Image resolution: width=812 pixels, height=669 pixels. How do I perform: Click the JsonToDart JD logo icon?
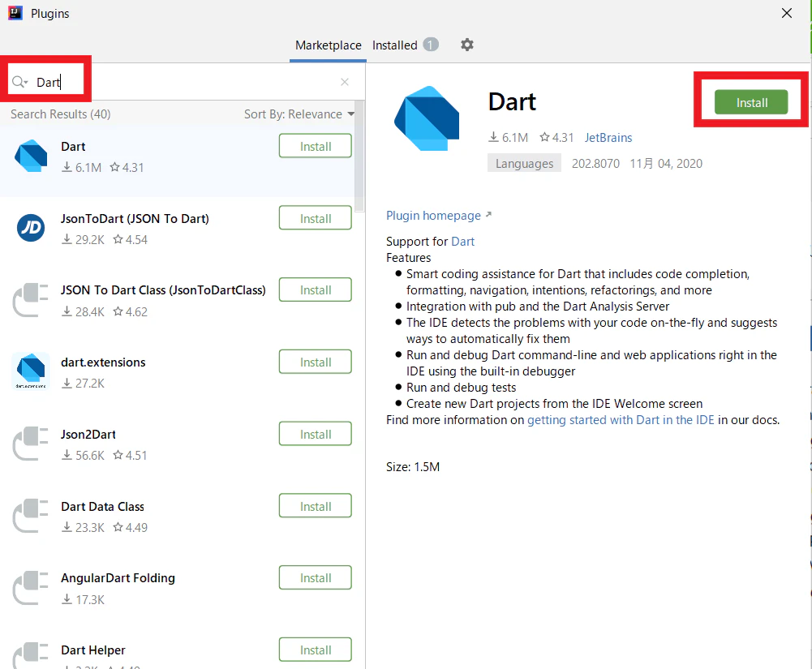click(x=31, y=227)
